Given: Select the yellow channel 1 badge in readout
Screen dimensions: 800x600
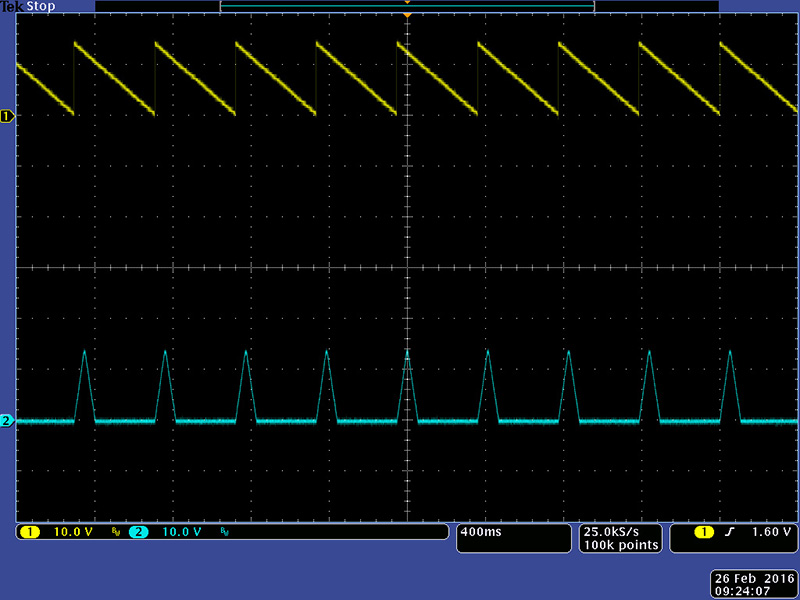Looking at the screenshot, I should (30, 532).
